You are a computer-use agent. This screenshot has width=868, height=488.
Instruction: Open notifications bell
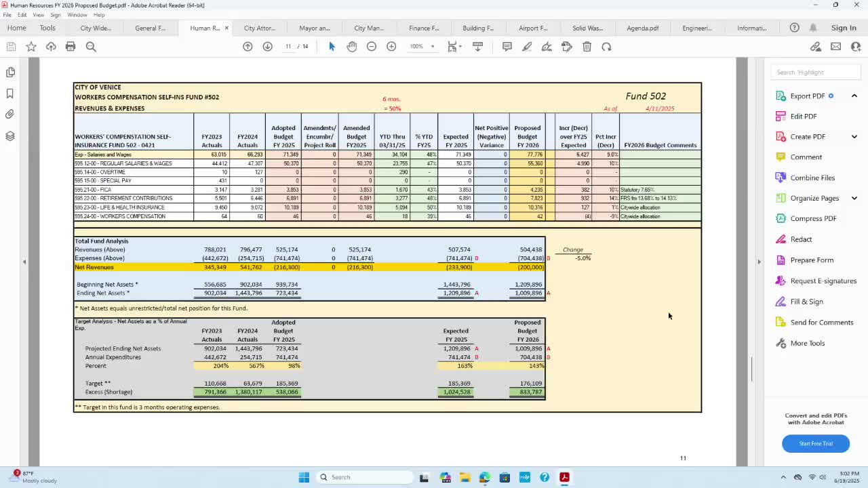click(813, 28)
